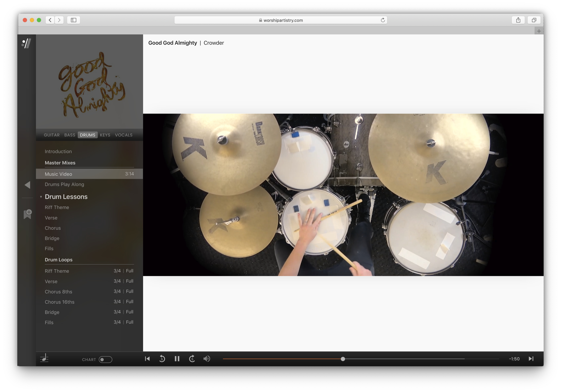Open the Introduction lesson
The width and height of the screenshot is (561, 392).
coord(58,151)
